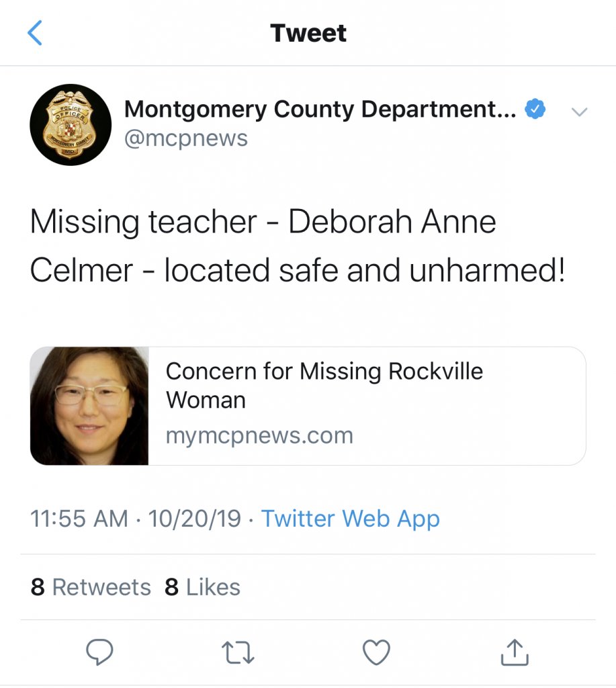Open Montgomery County Department profile name

pos(320,109)
